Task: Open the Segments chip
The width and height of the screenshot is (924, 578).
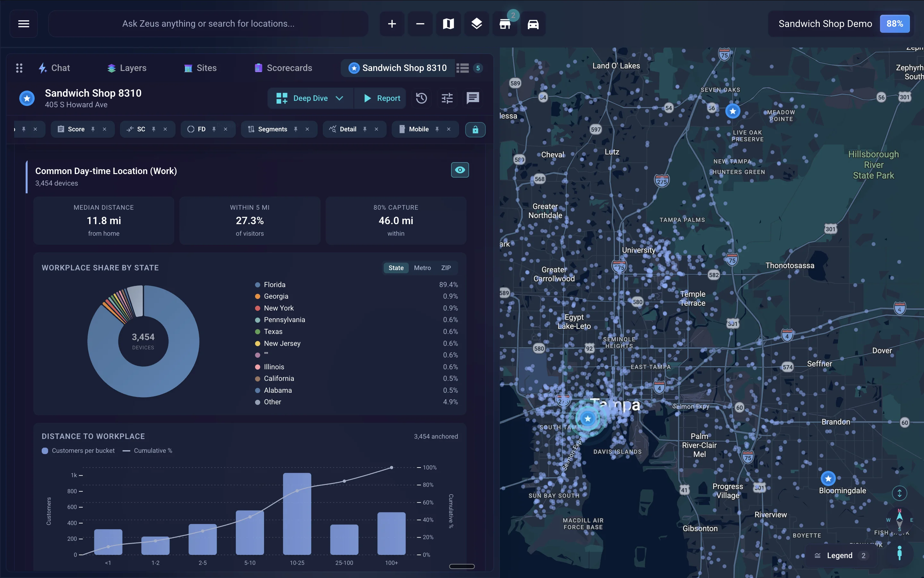Action: point(268,129)
